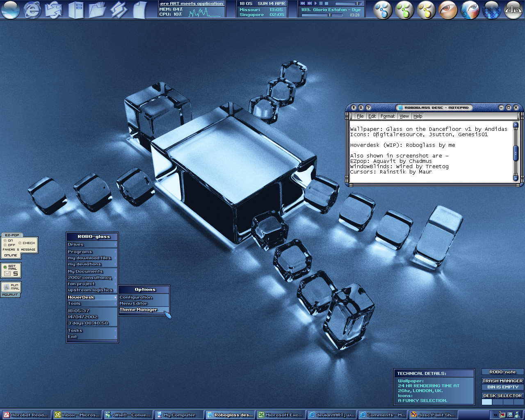Select Theme Manager in Options submenu
Viewport: 525px width, 420px height.
[x=144, y=310]
